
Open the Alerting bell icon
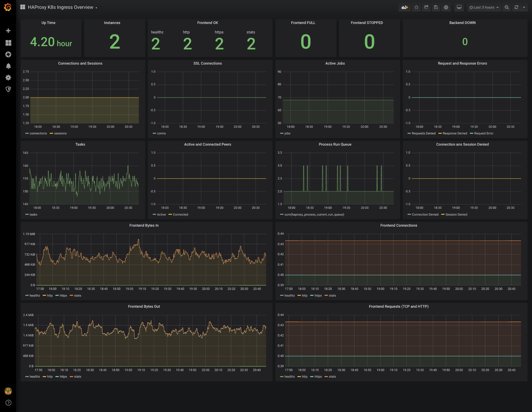8,66
